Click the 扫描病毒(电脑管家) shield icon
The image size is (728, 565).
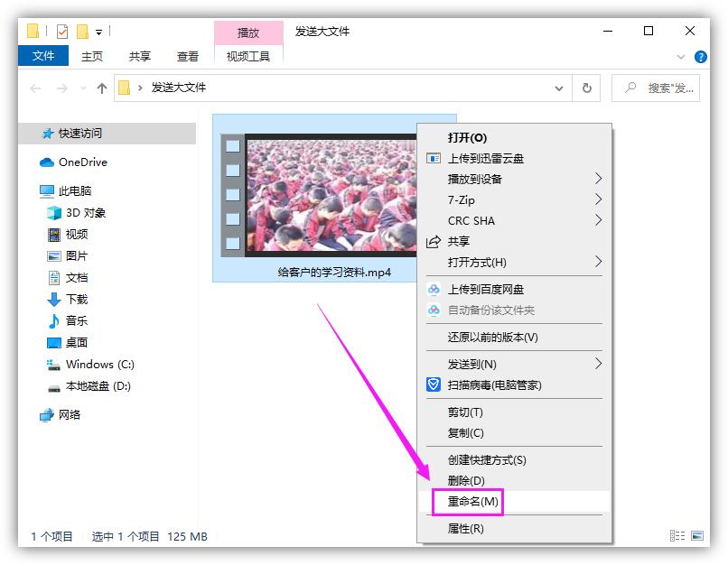pyautogui.click(x=434, y=384)
